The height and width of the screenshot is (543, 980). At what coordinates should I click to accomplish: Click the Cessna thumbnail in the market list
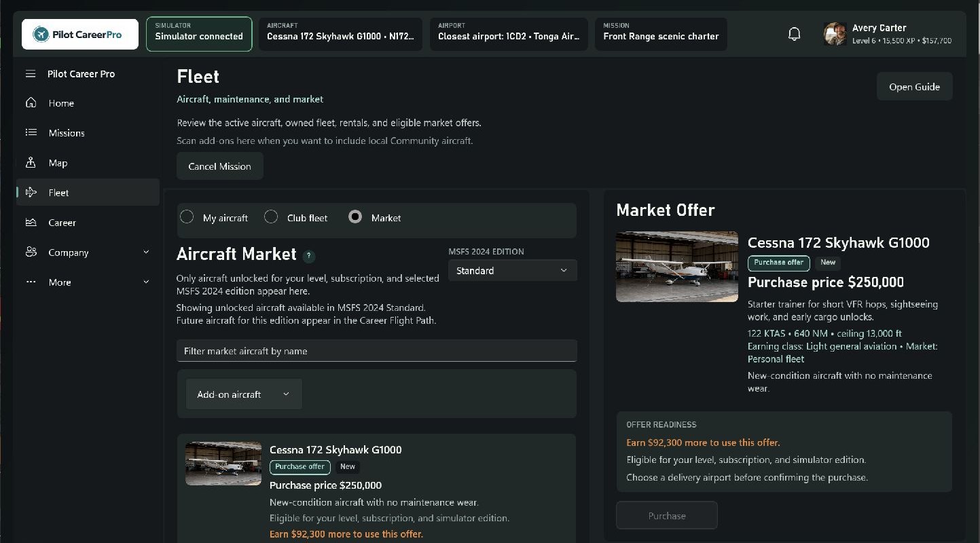coord(223,464)
